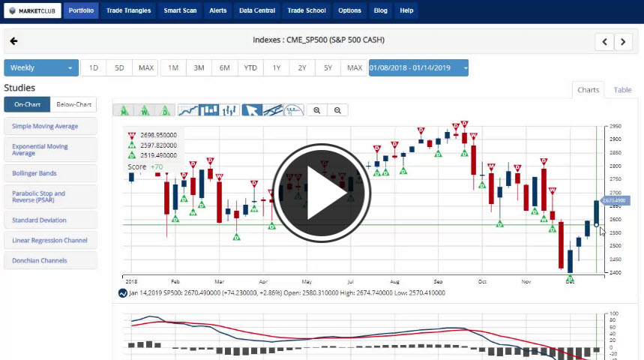Toggle the weekly Trade Triangle icon
This screenshot has width=644, height=360.
click(x=145, y=110)
